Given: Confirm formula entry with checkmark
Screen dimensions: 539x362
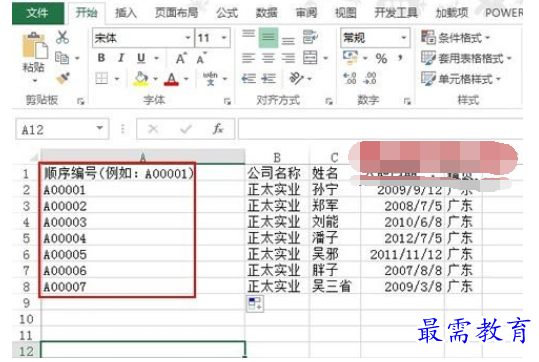Looking at the screenshot, I should click(x=186, y=129).
